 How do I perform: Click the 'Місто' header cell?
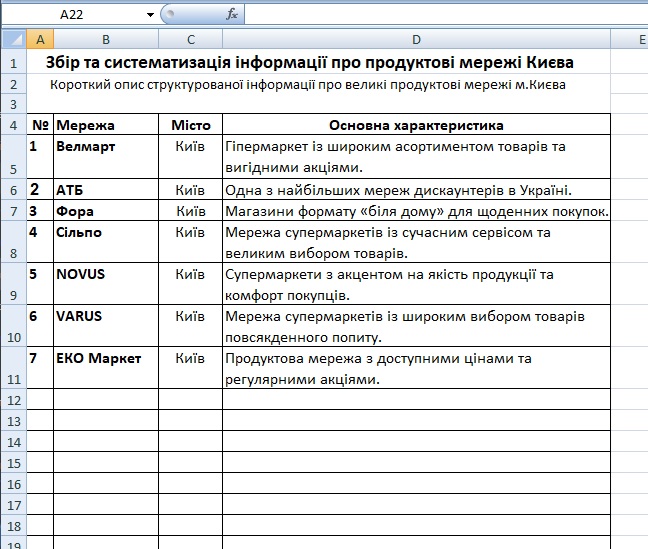point(191,125)
